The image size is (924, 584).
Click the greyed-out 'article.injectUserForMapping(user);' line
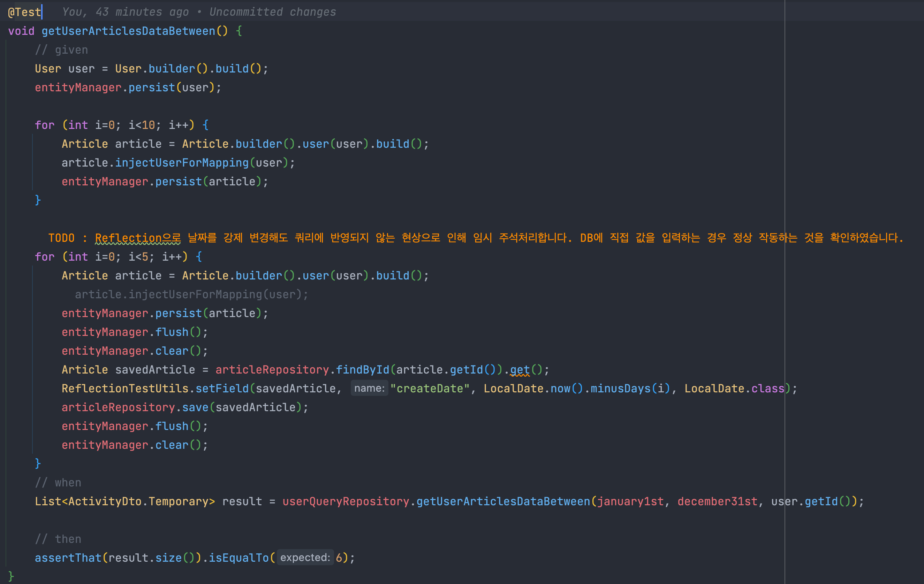(191, 294)
